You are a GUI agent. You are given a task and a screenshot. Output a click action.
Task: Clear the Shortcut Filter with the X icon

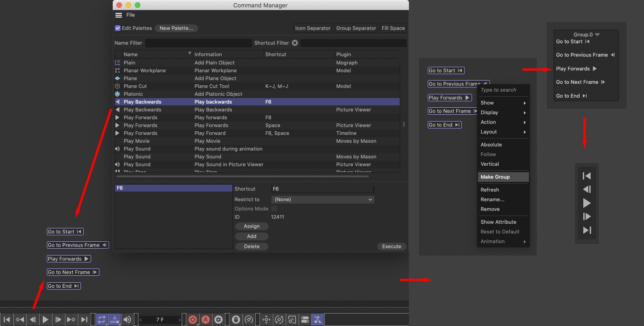295,43
